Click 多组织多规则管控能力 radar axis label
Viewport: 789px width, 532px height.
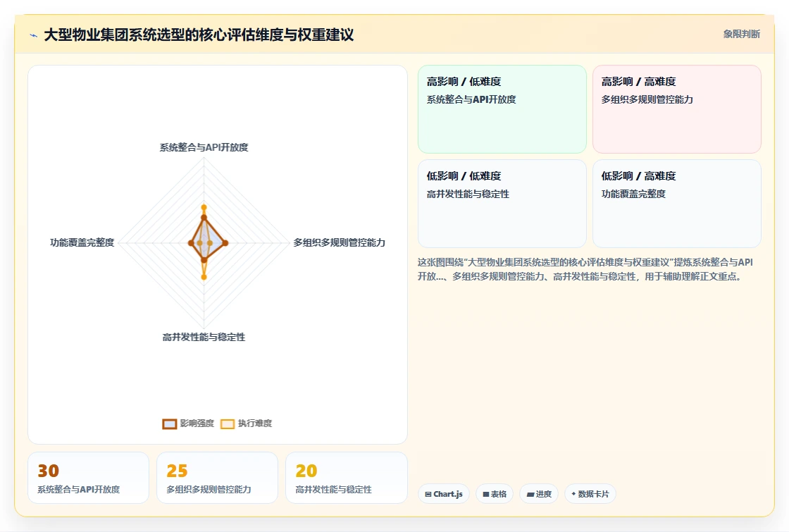tap(339, 242)
